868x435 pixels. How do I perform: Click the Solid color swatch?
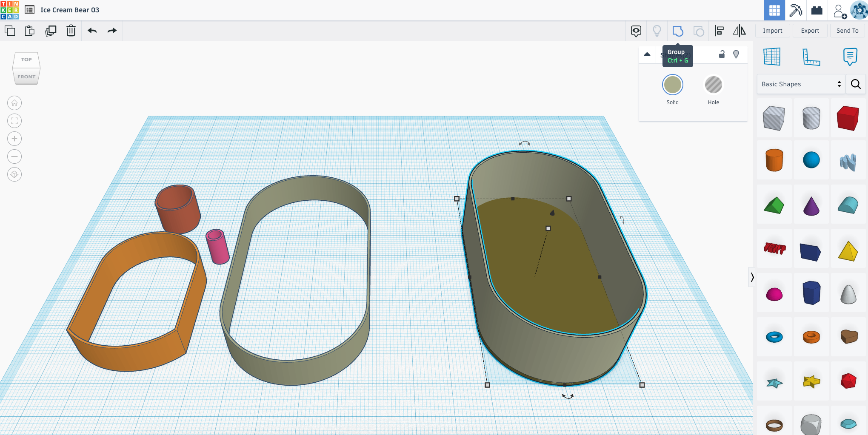coord(672,85)
